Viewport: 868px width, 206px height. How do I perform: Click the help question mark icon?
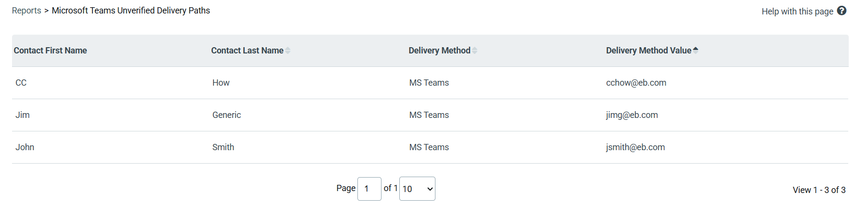point(842,11)
